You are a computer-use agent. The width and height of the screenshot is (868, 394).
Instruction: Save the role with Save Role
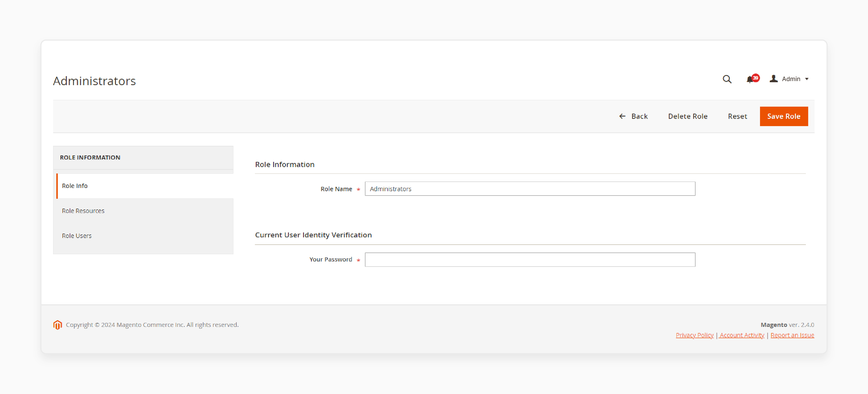click(x=784, y=116)
